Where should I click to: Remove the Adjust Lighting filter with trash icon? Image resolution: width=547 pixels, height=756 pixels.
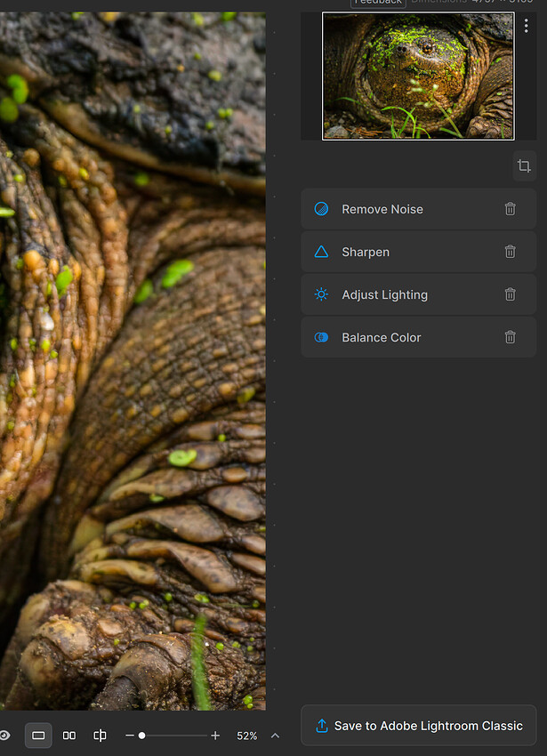click(x=510, y=294)
